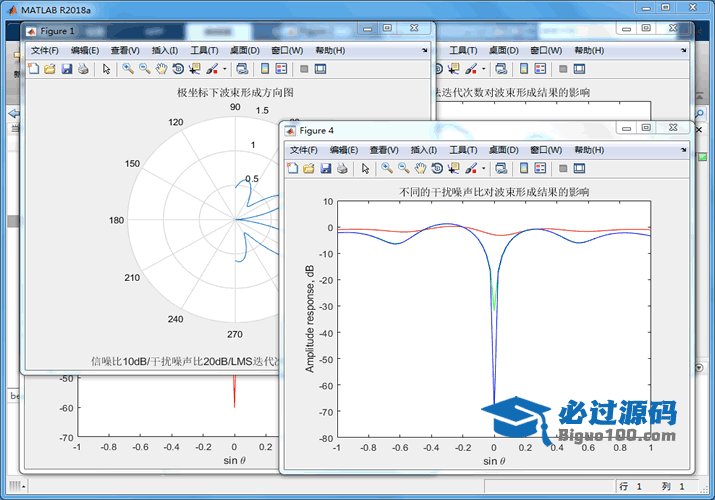
Task: Click Print icon in Figure 4 toolbar
Action: pos(342,168)
